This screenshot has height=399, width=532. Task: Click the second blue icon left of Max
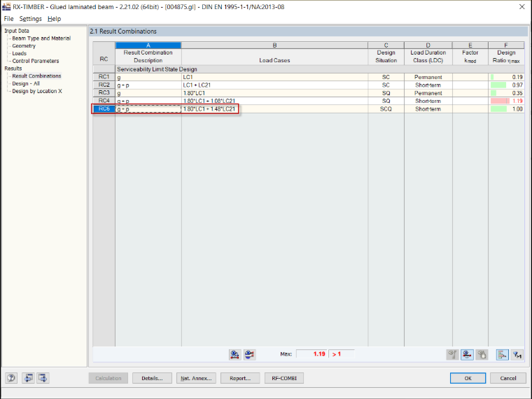coord(249,355)
